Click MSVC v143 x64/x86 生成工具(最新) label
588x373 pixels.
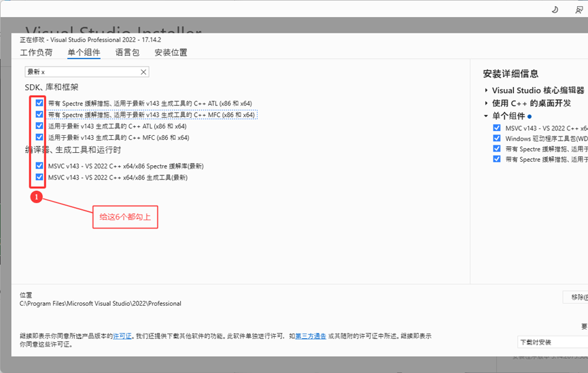pyautogui.click(x=118, y=177)
